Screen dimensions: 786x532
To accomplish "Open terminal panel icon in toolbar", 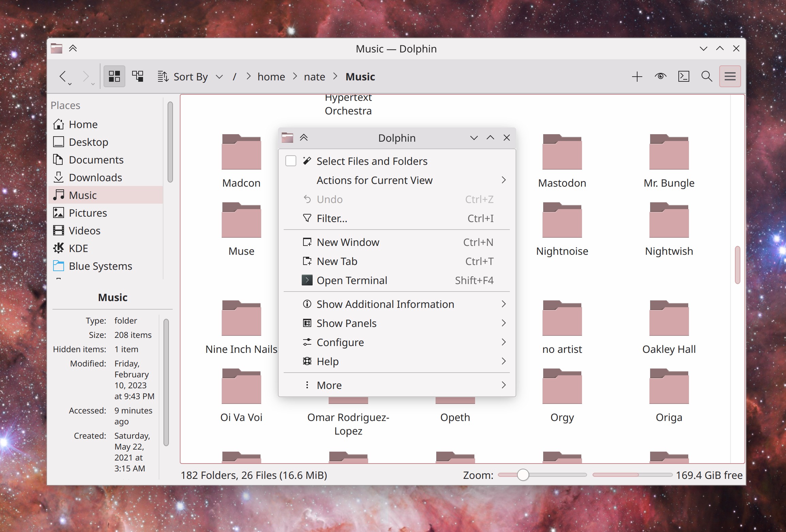I will (683, 76).
